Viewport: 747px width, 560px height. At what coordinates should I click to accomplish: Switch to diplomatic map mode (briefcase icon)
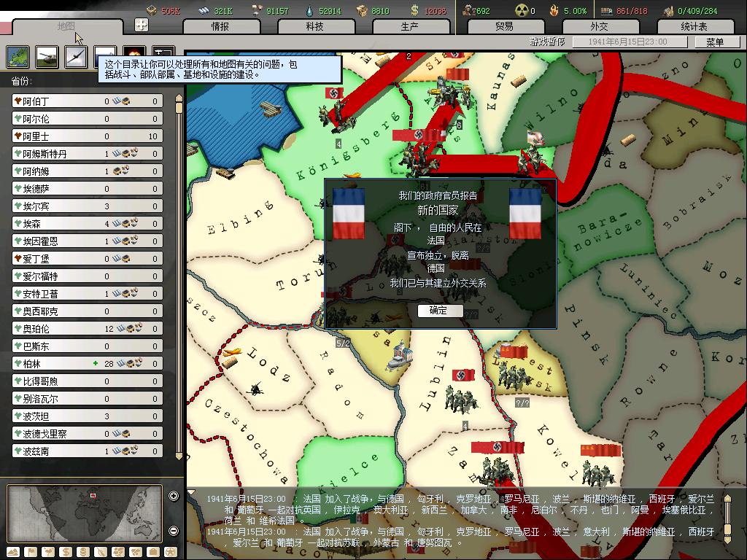[x=153, y=553]
